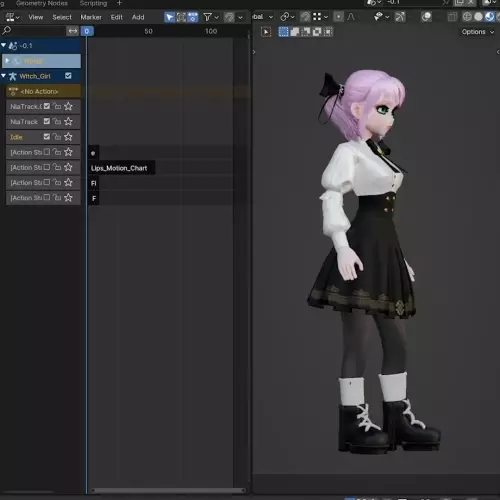Lock the plain NlaTrack row
Image resolution: width=500 pixels, height=500 pixels.
[x=57, y=121]
